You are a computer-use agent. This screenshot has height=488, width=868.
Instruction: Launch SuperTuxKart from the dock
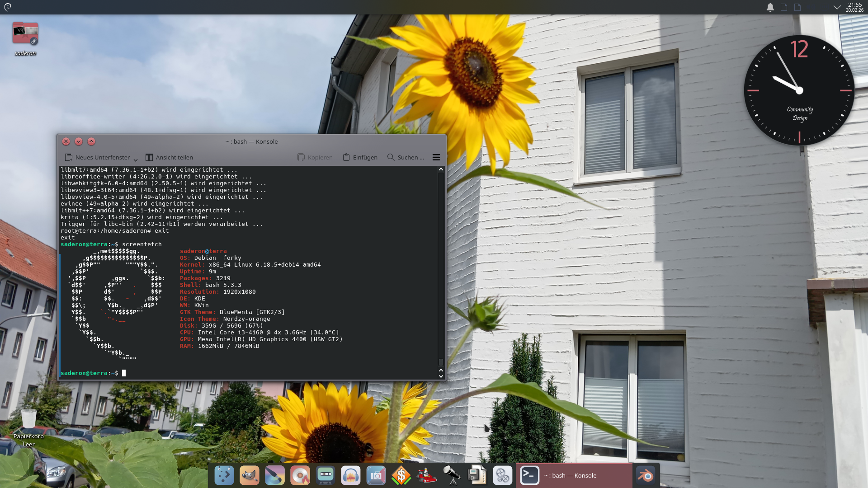pos(426,475)
